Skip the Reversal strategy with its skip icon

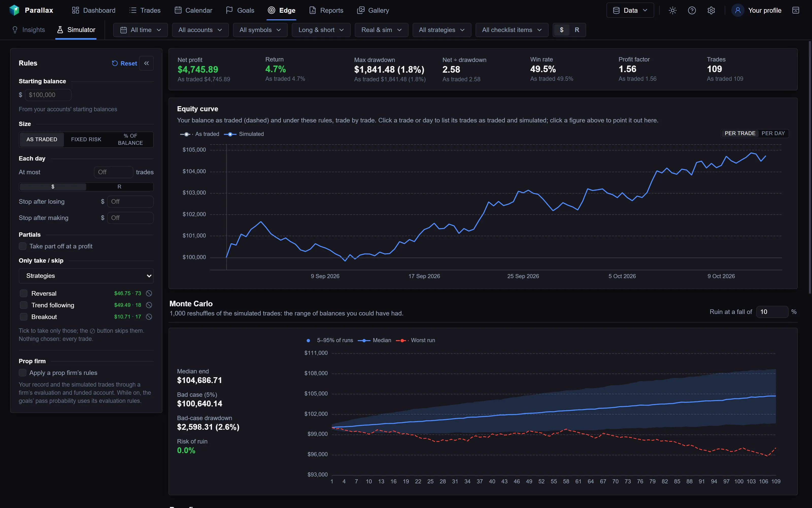[149, 293]
